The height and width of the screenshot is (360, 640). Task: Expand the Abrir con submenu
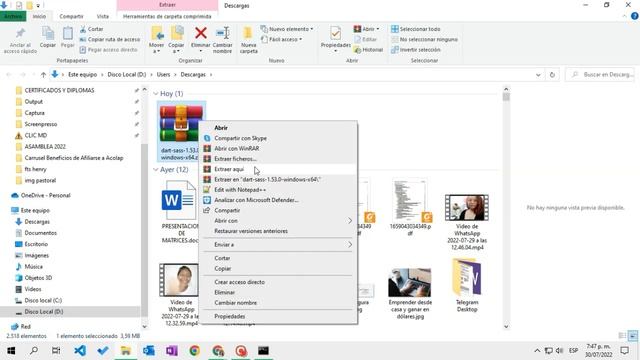coord(278,220)
